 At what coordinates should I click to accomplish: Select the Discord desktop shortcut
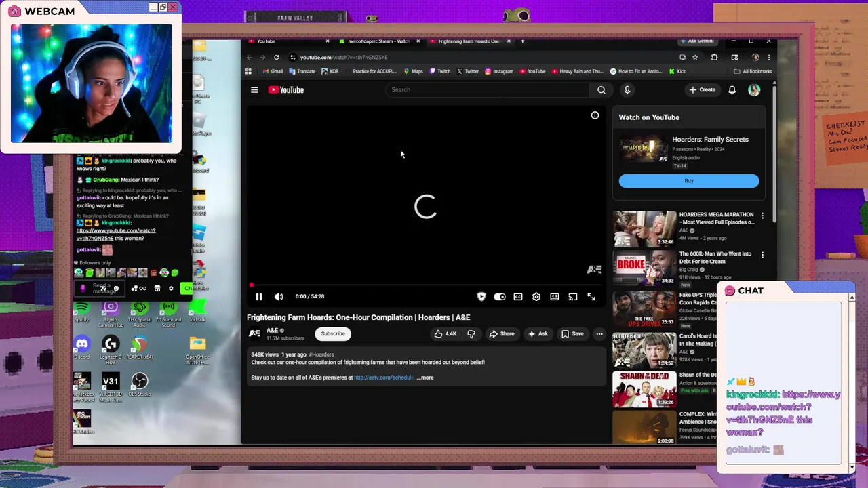pyautogui.click(x=81, y=347)
